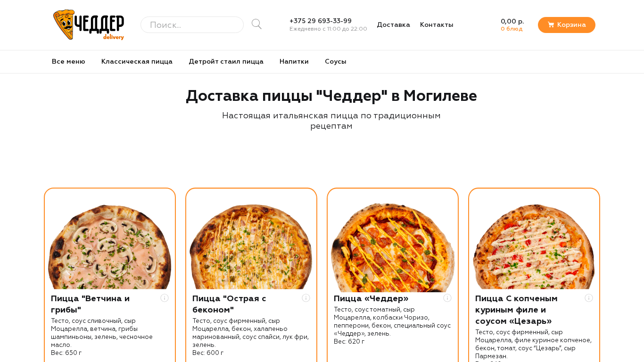
Task: Open the Контакты page link
Action: 437,25
